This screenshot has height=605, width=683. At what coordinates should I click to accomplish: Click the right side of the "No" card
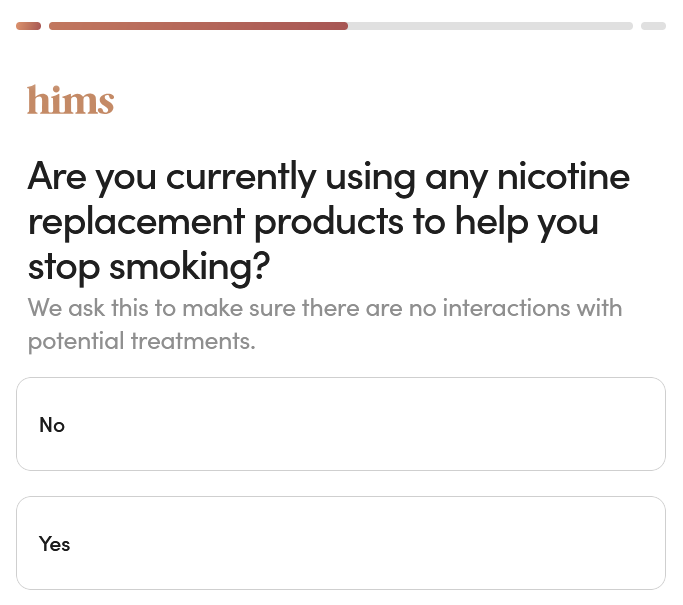[x=600, y=424]
